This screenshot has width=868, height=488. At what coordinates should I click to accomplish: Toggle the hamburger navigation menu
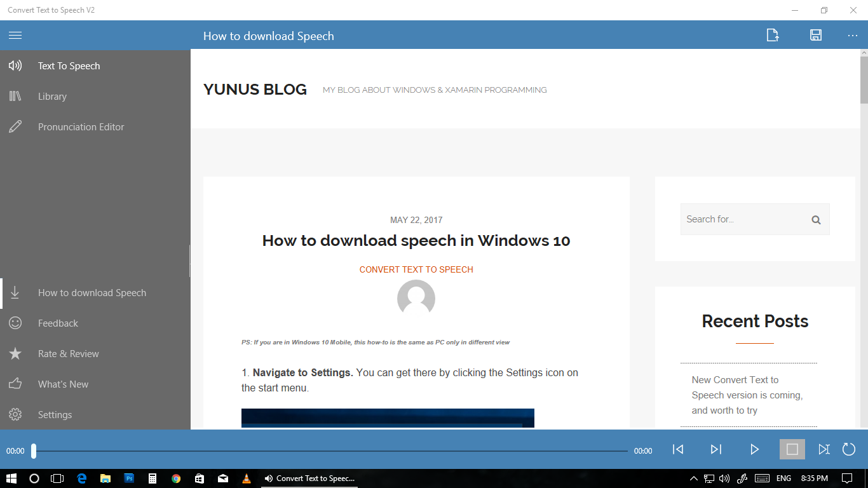(15, 36)
